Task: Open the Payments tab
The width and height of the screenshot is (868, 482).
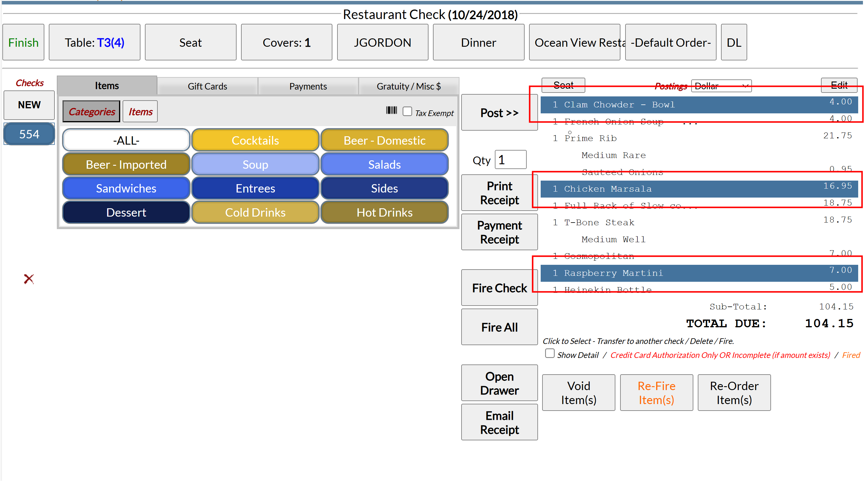Action: pyautogui.click(x=308, y=86)
